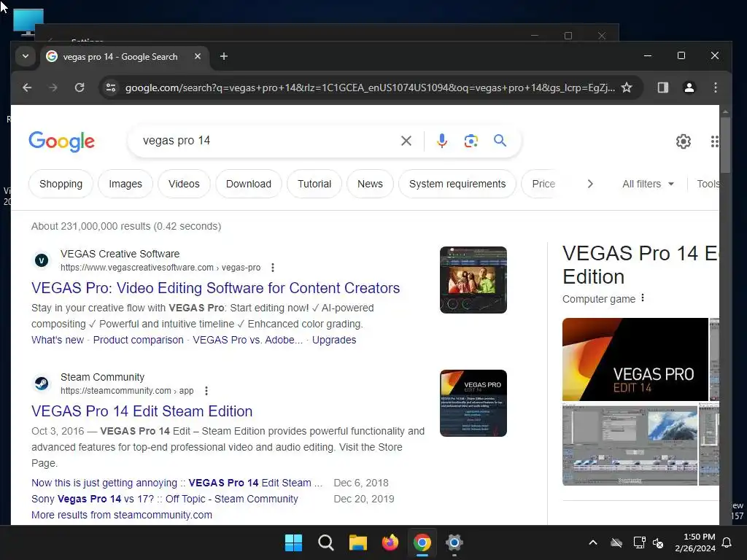Click the Chrome address bar URL

370,87
